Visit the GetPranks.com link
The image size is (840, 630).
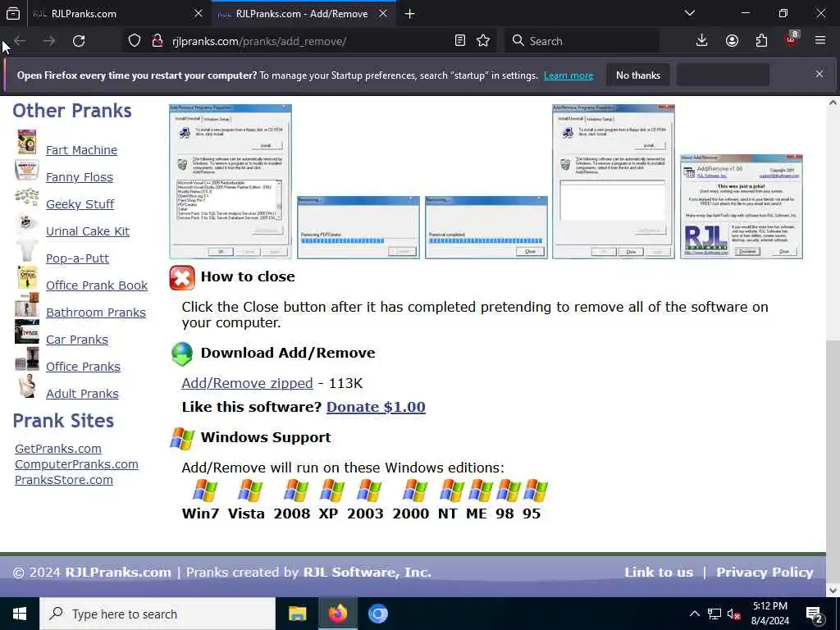click(x=58, y=449)
